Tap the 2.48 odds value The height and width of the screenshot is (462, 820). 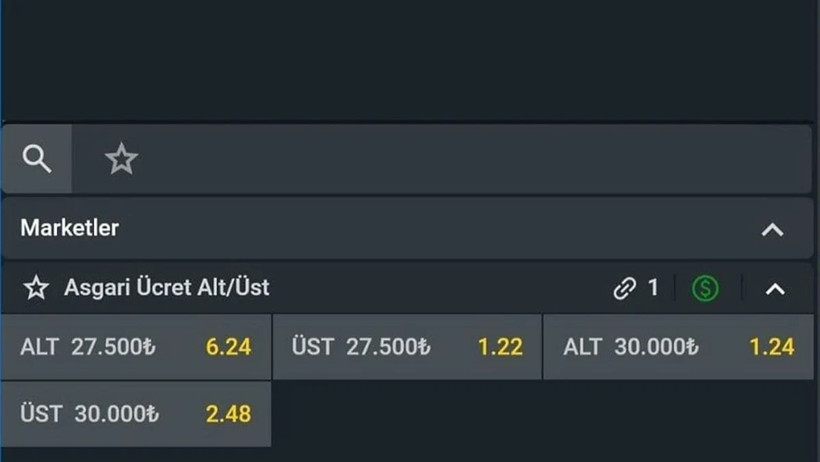(228, 414)
